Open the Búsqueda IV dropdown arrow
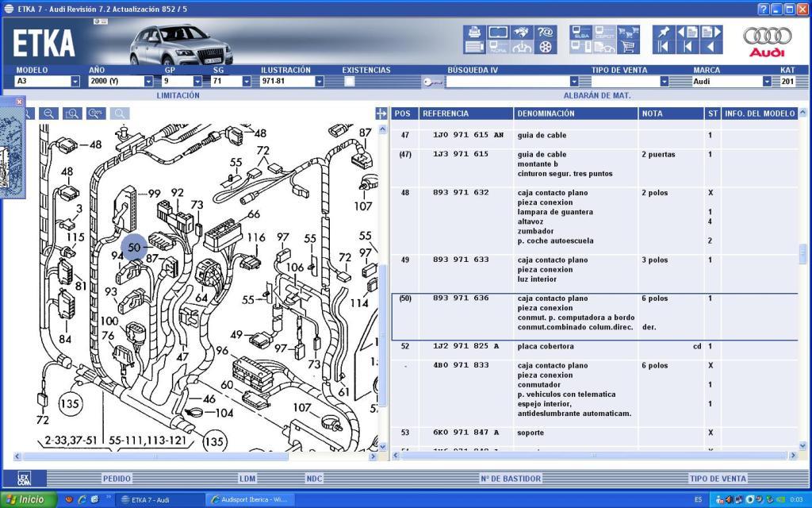The height and width of the screenshot is (508, 812). pos(574,82)
